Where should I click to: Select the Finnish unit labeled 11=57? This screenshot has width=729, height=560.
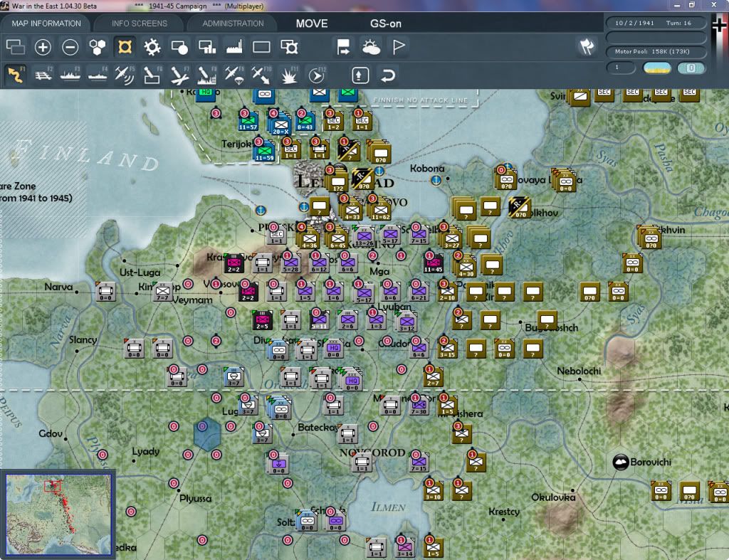pyautogui.click(x=248, y=121)
